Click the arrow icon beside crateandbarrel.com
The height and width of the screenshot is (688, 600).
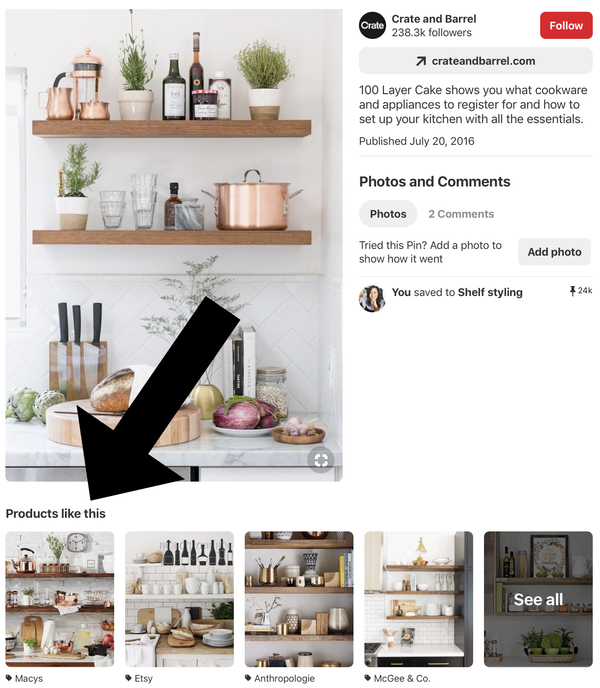point(420,61)
